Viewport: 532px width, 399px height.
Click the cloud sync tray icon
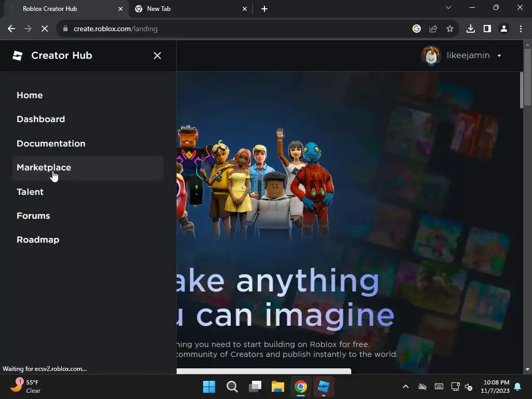[x=422, y=387]
